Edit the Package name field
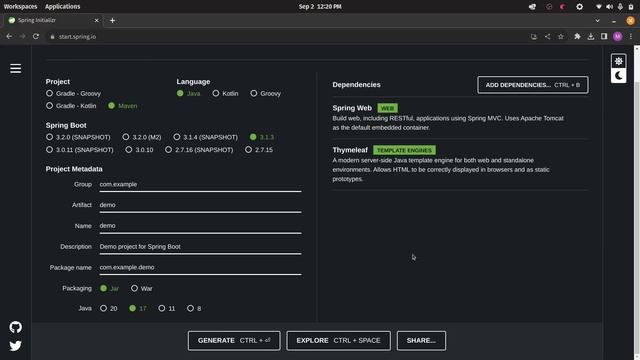The image size is (640, 360). (x=200, y=267)
